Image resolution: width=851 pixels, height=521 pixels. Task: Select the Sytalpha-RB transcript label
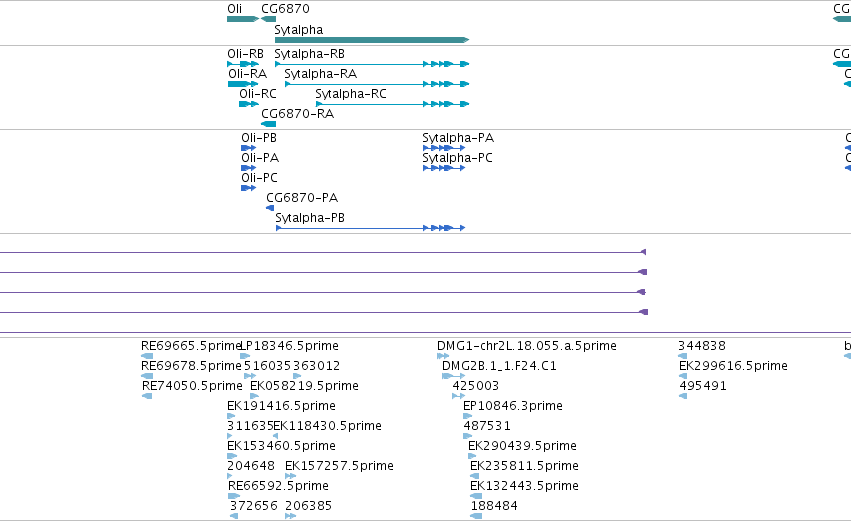309,54
